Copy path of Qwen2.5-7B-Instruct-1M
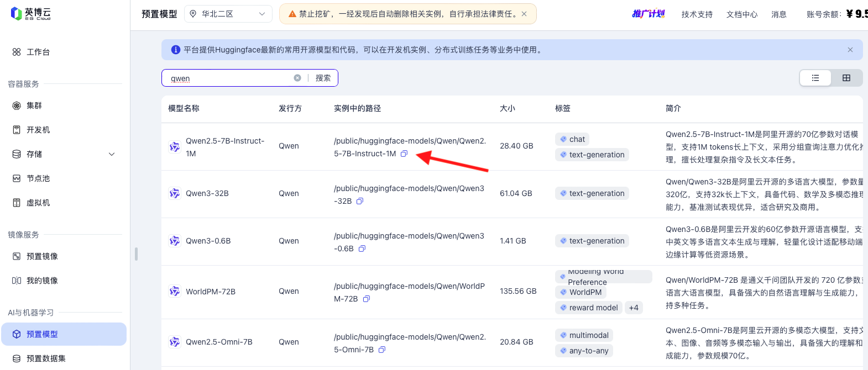 404,154
